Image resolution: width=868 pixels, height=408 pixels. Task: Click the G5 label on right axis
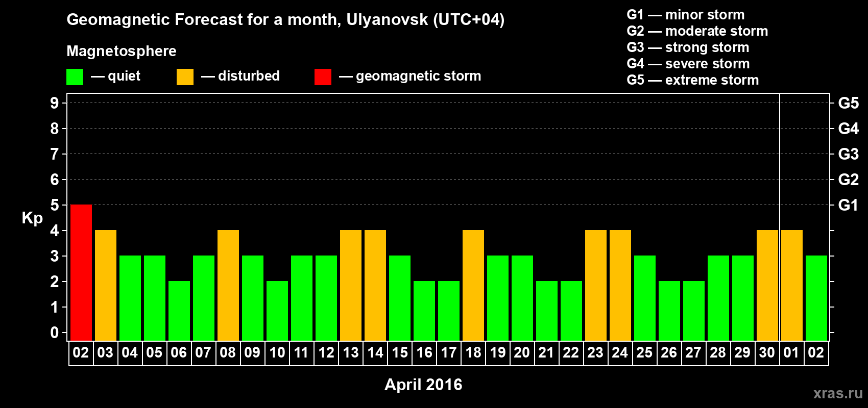[x=848, y=103]
